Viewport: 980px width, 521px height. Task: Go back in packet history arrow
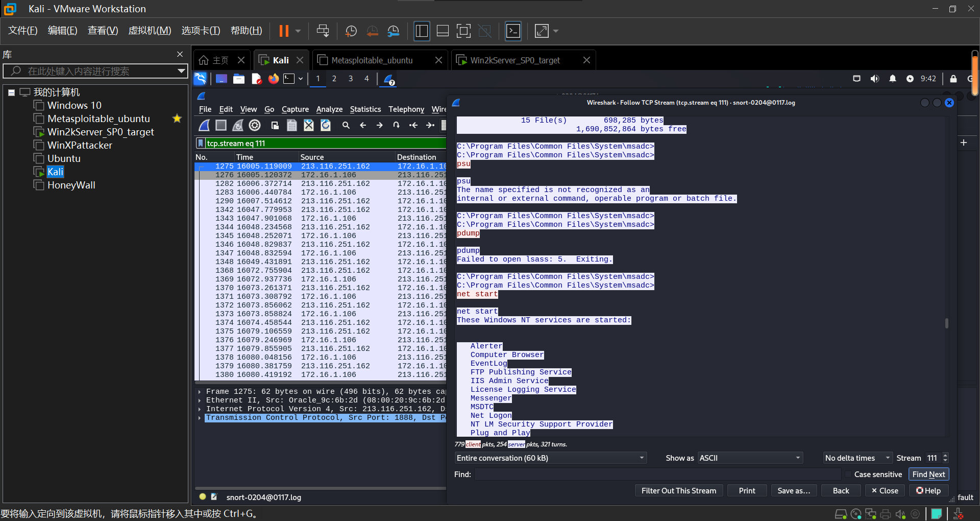[363, 125]
